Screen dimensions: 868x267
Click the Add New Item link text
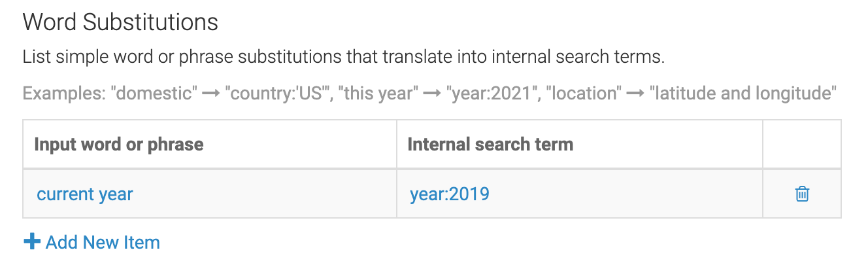coord(103,242)
